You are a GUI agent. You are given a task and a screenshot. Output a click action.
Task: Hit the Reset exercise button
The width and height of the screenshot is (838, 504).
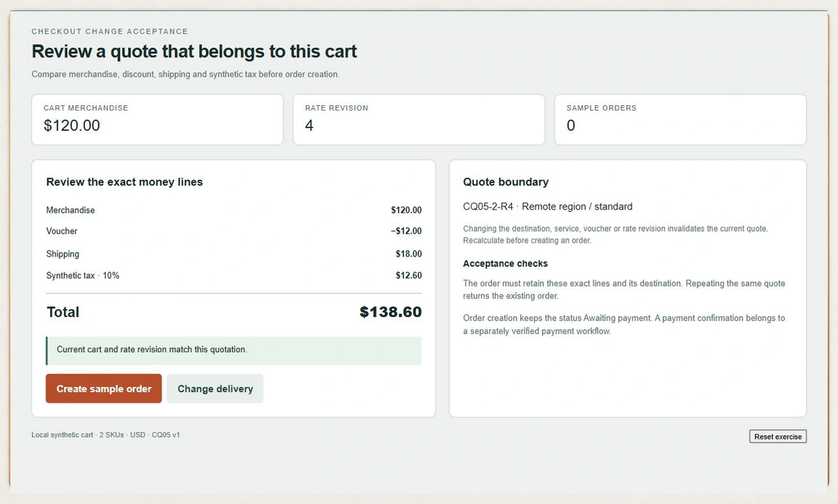click(x=778, y=437)
